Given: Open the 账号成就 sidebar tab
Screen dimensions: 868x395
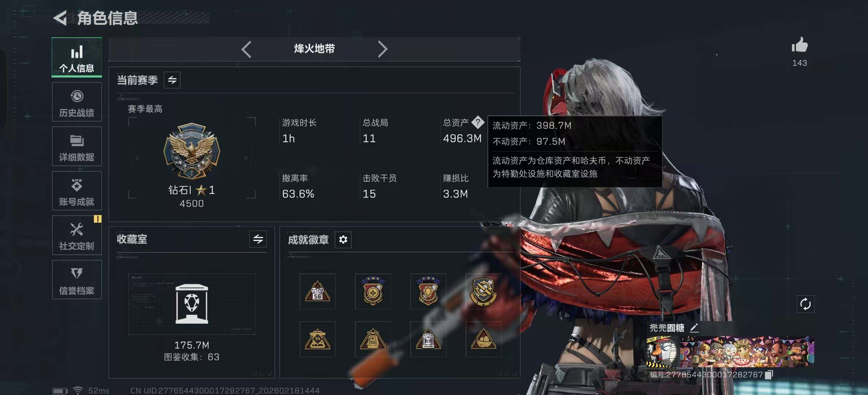Looking at the screenshot, I should click(x=77, y=191).
